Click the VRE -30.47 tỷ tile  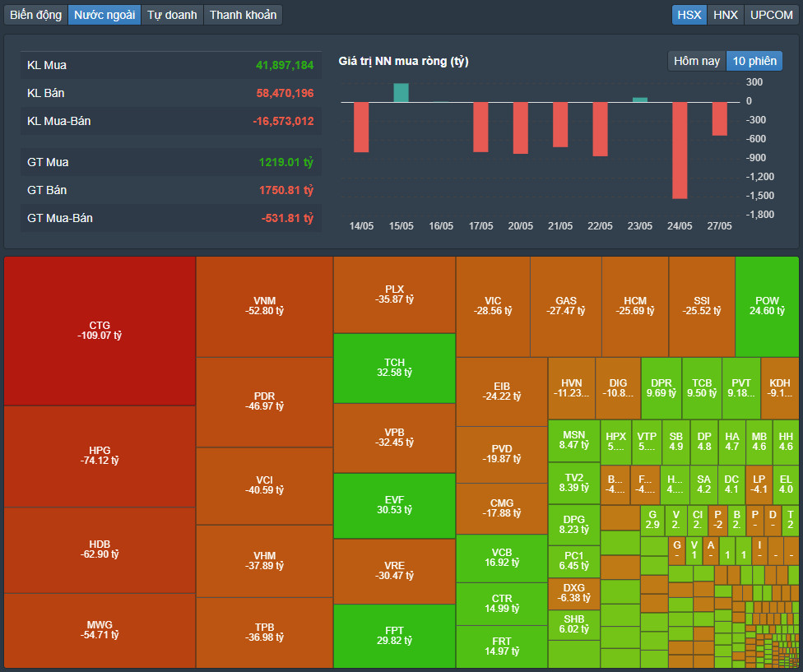[x=394, y=571]
